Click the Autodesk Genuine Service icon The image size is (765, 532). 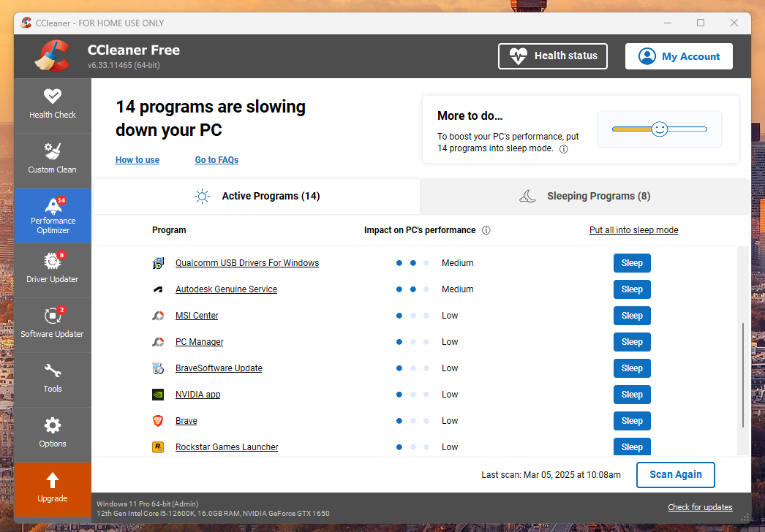click(157, 289)
